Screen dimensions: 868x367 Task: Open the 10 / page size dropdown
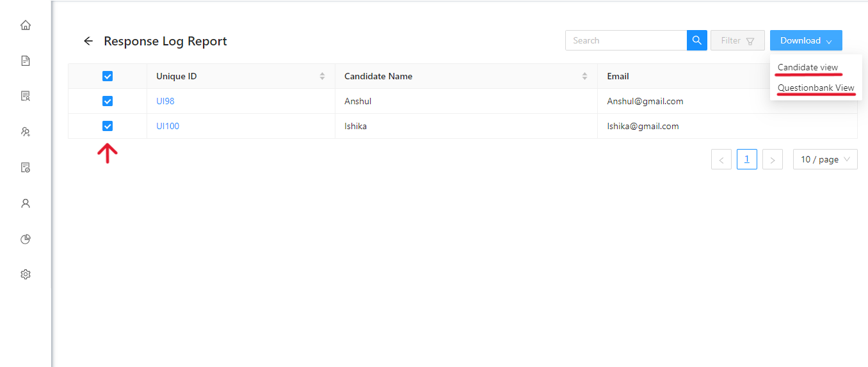(x=824, y=159)
